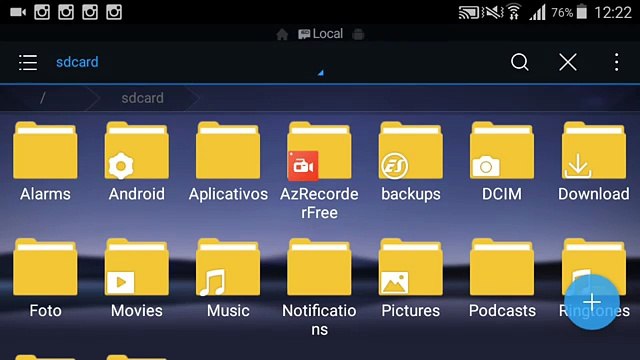The width and height of the screenshot is (640, 360).
Task: Open the Aplicativos folder
Action: tap(228, 162)
